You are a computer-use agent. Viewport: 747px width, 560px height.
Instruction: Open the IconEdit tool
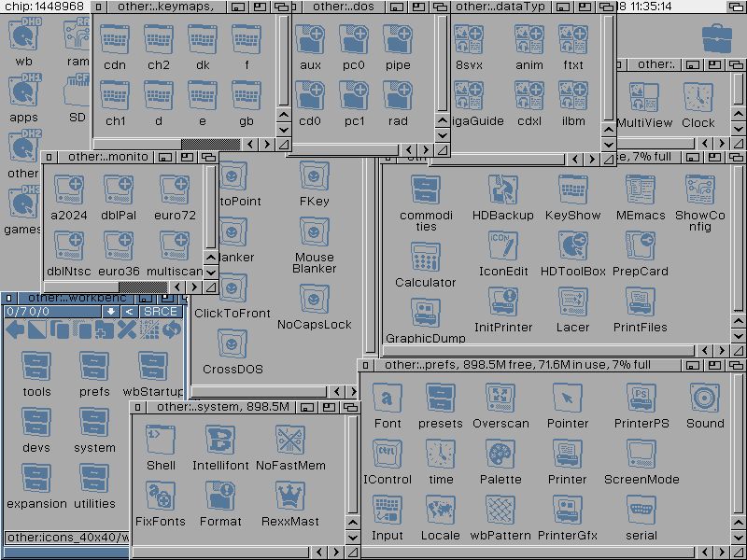pos(503,246)
